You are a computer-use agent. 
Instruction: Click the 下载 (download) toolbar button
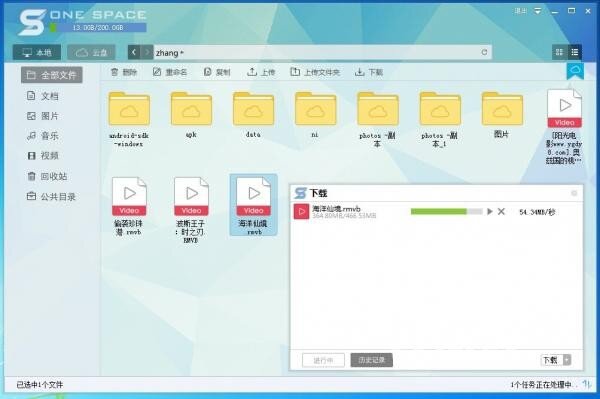369,72
